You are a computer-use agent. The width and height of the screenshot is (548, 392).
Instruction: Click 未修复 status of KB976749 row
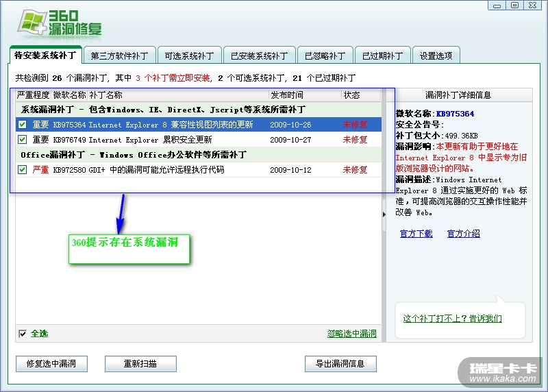coord(355,140)
